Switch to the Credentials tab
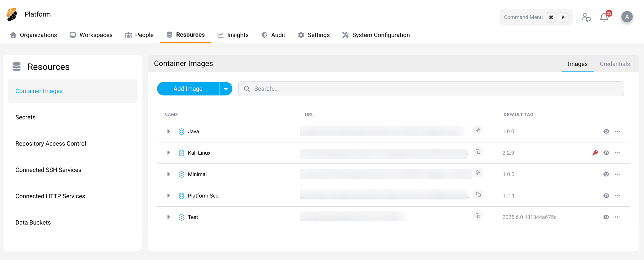The width and height of the screenshot is (644, 260). coord(615,64)
